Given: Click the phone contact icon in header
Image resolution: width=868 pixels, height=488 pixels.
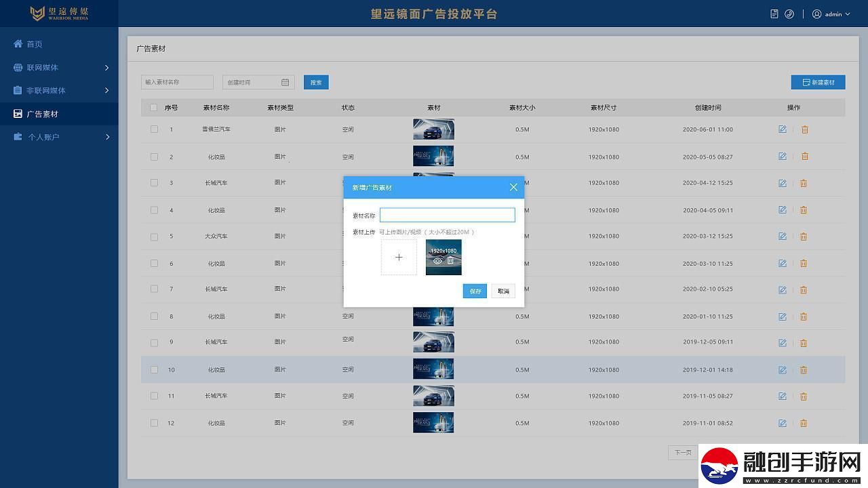Looking at the screenshot, I should (789, 14).
